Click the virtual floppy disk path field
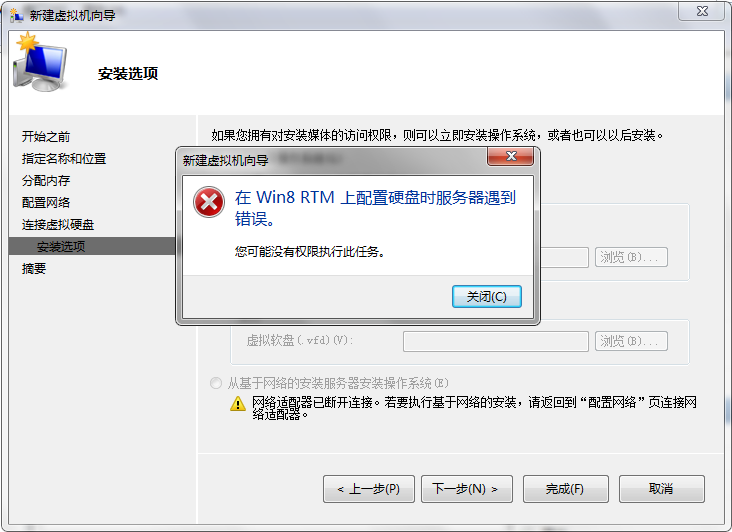This screenshot has height=532, width=732. [495, 341]
